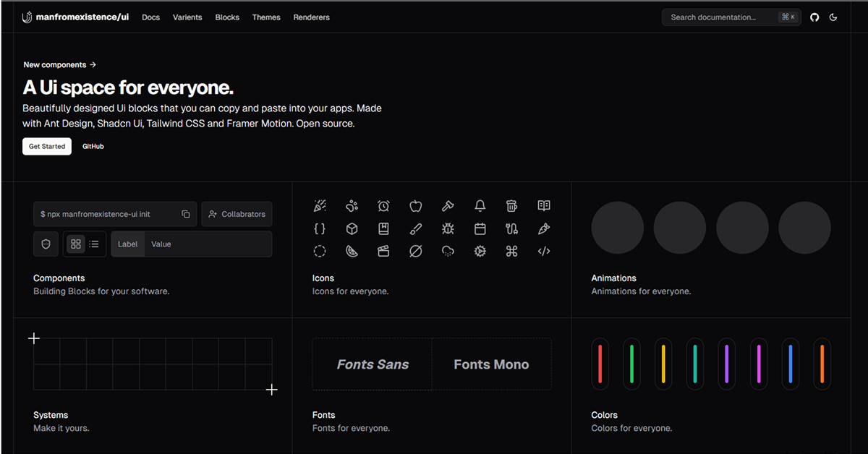Click the paintbrush icon
868x454 pixels.
click(x=415, y=228)
